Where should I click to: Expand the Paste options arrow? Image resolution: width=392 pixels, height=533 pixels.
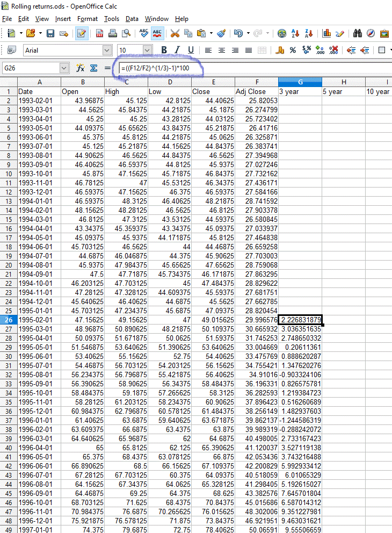point(211,33)
